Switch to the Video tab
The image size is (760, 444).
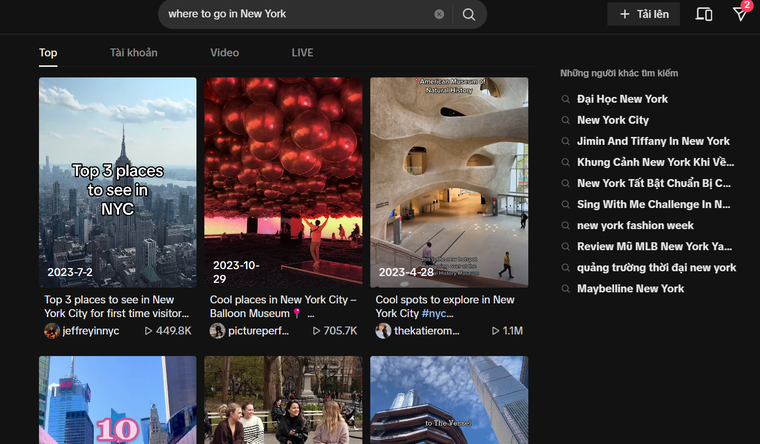pos(224,52)
